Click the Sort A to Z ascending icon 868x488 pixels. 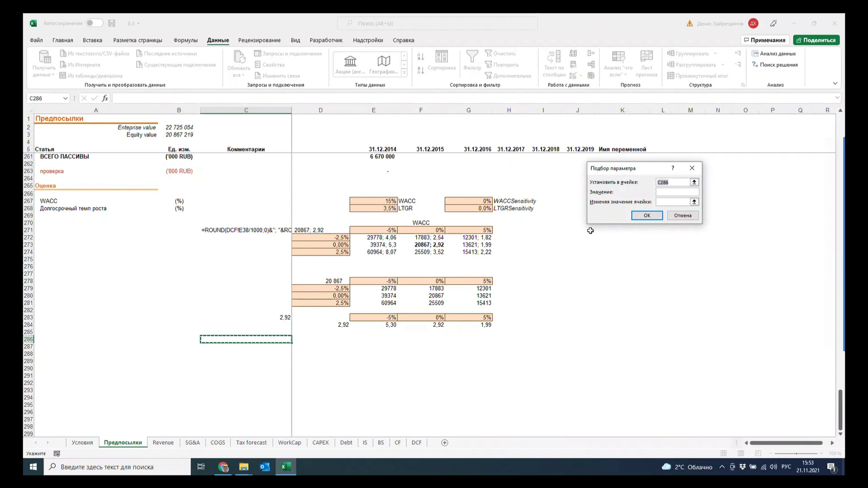pos(421,56)
